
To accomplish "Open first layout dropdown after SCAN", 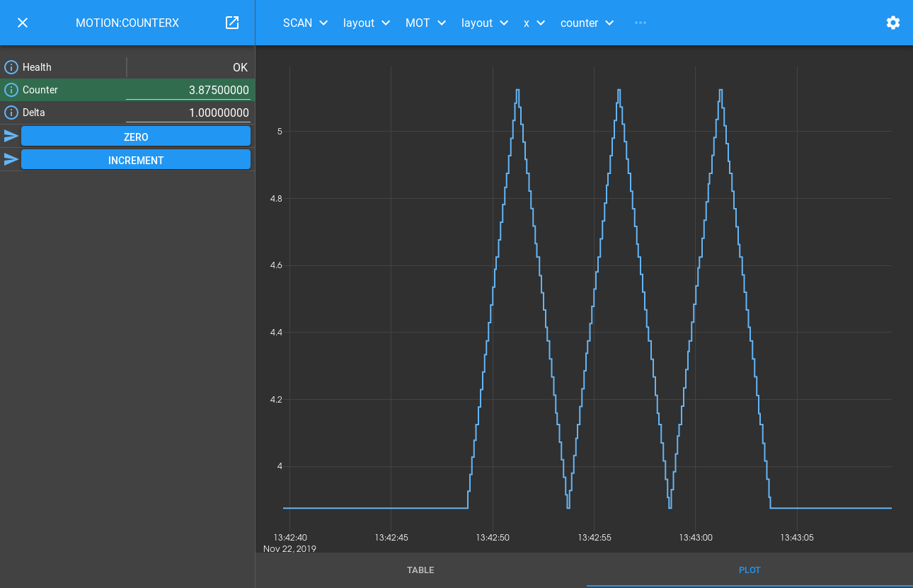I will click(367, 23).
